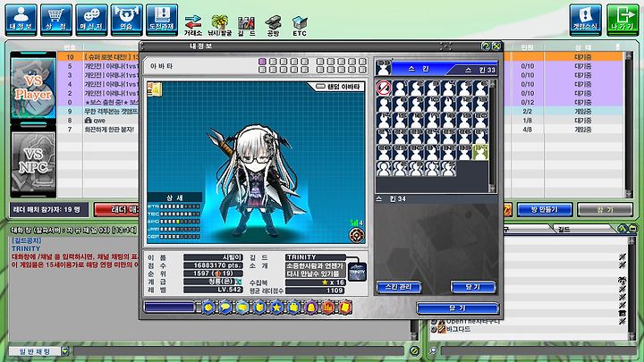Click the [길드공지] guild notice in chat
644x362 pixels.
coord(27,240)
